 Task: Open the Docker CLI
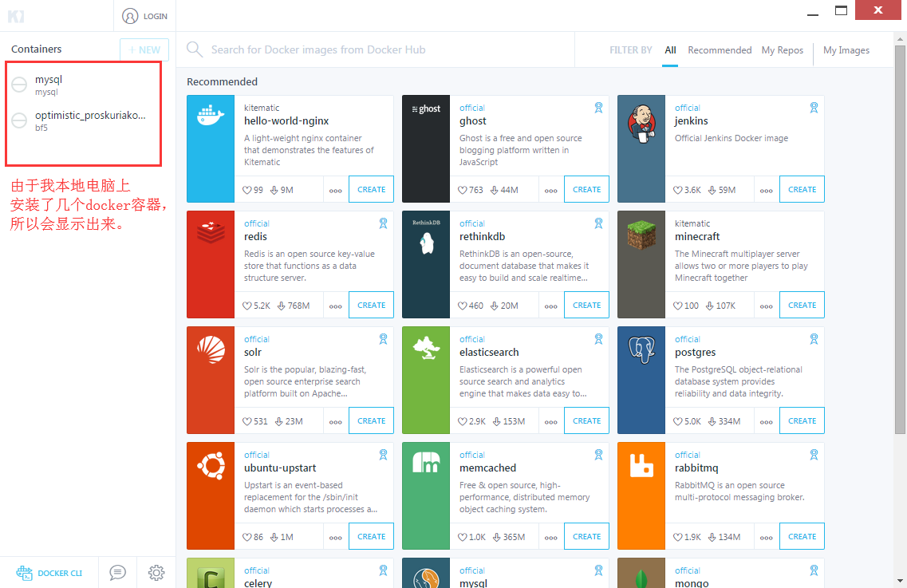(x=49, y=573)
